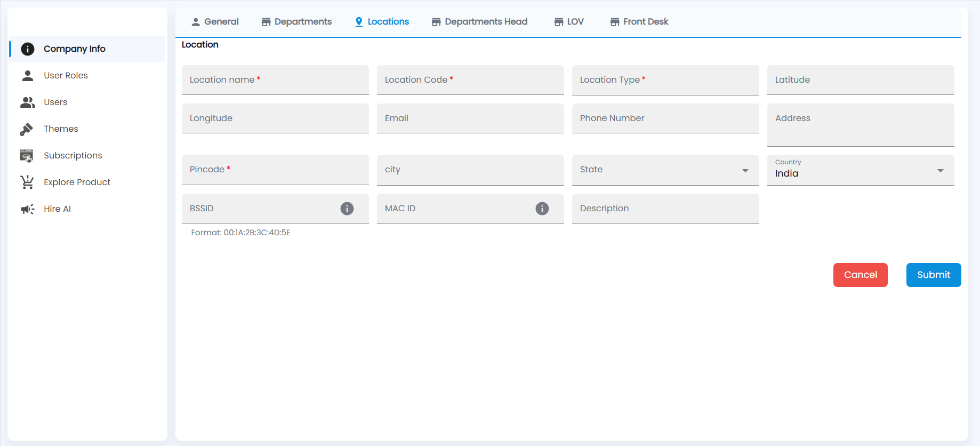Focus the Location Type field
This screenshot has height=446, width=980.
[x=665, y=80]
